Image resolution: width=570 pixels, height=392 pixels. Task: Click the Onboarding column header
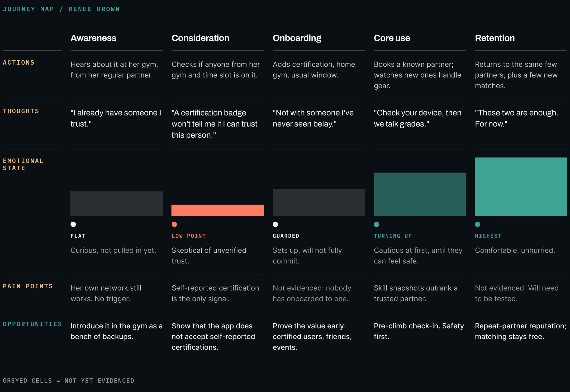(297, 38)
